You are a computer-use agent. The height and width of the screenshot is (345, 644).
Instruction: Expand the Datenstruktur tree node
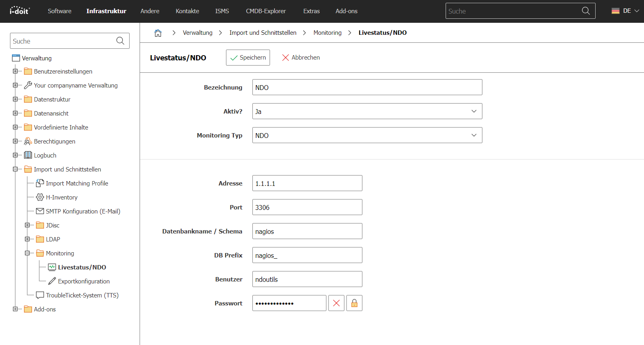(15, 99)
